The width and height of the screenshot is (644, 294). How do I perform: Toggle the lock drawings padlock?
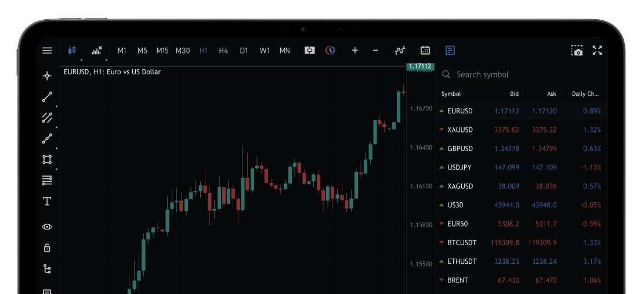click(x=47, y=248)
